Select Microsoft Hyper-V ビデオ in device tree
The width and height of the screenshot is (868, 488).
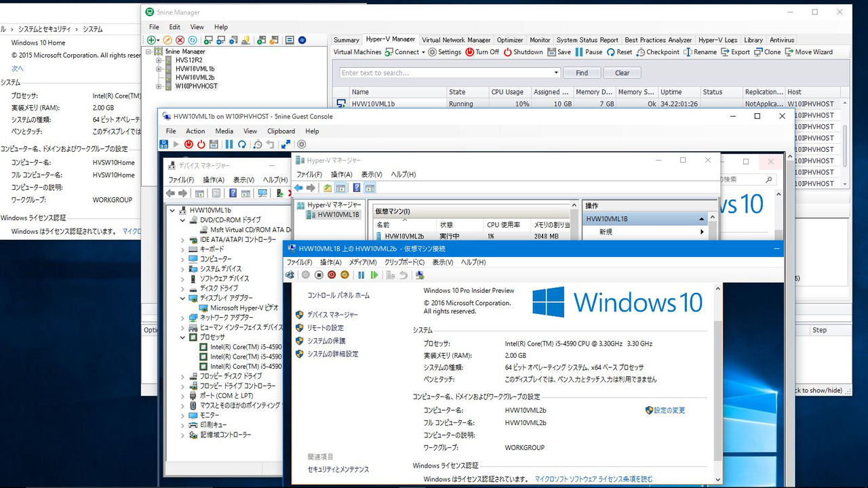click(244, 308)
